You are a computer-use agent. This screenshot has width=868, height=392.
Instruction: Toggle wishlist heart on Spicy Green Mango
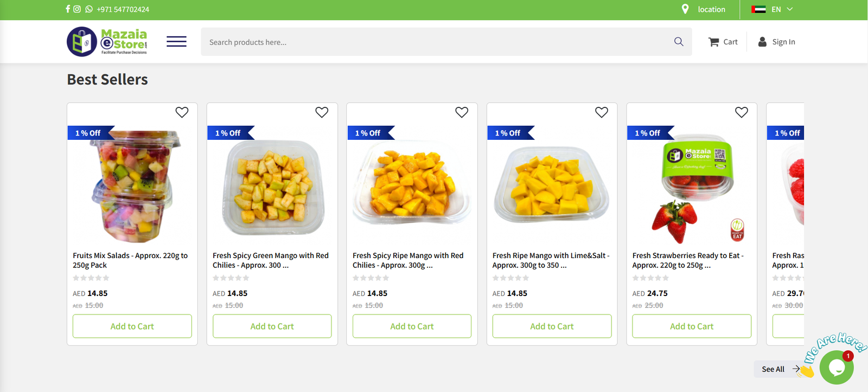click(x=322, y=112)
